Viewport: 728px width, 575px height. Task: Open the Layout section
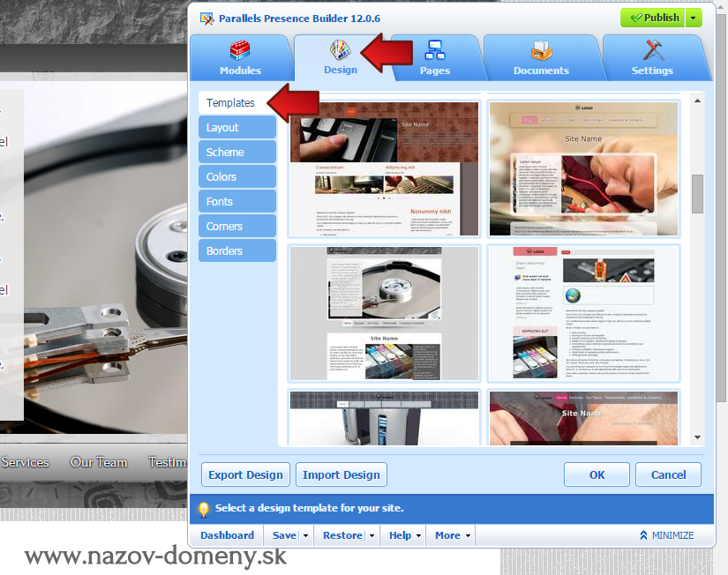pos(237,127)
